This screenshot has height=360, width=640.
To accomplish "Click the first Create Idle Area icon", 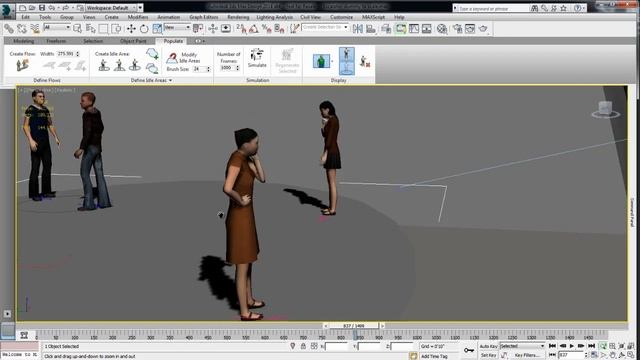I will click(x=104, y=65).
